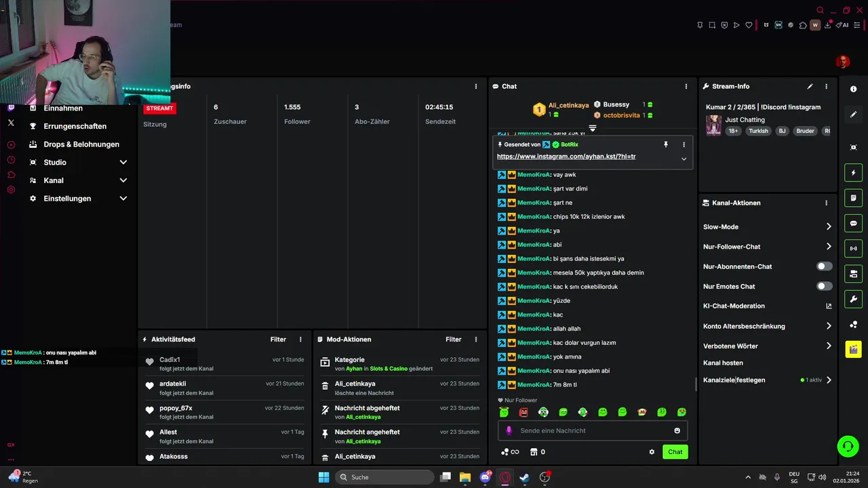
Task: Open the Aktivitätsfeed three-dot menu
Action: [300, 340]
